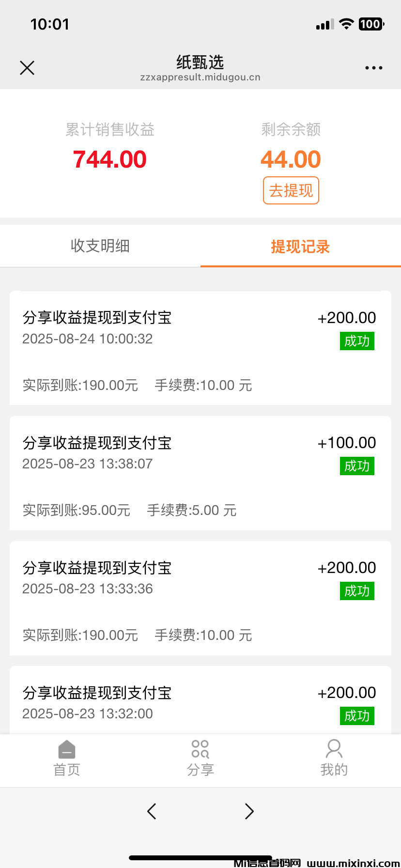Tap the 剩余余额 44.00 balance
The height and width of the screenshot is (868, 401).
(x=291, y=159)
